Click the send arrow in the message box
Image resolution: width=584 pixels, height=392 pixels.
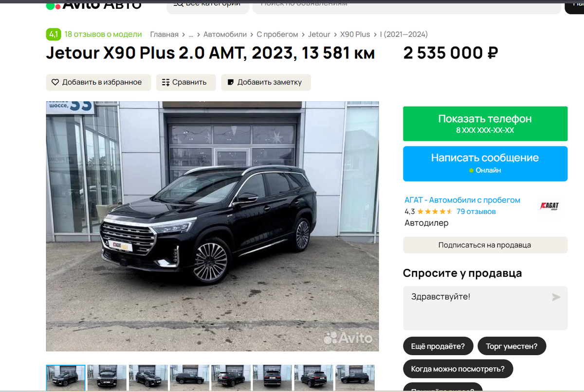tap(556, 297)
